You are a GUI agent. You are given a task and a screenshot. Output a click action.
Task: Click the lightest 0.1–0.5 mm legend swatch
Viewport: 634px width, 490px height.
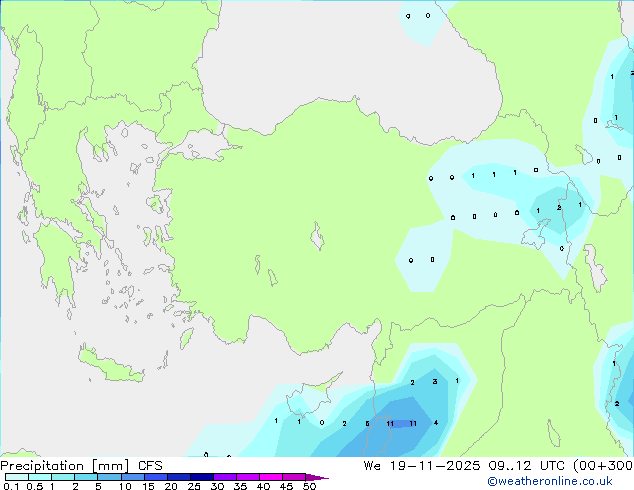[x=17, y=477]
